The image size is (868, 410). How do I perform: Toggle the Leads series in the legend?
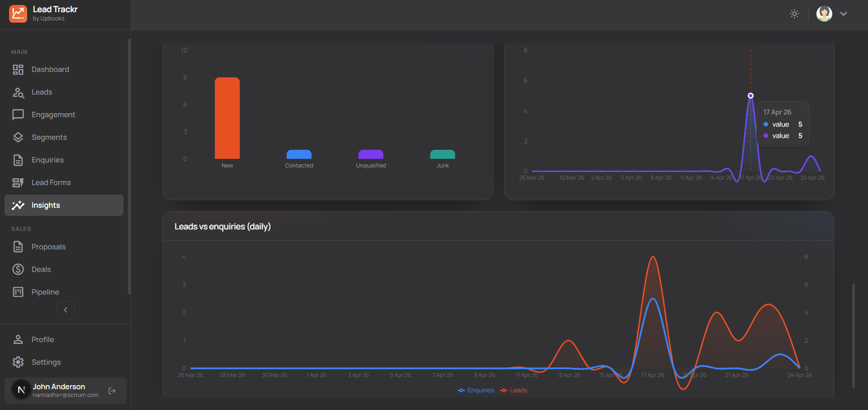coord(513,390)
